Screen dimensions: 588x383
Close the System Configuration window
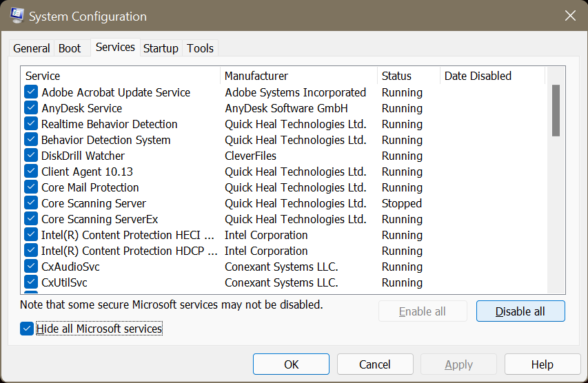point(570,16)
